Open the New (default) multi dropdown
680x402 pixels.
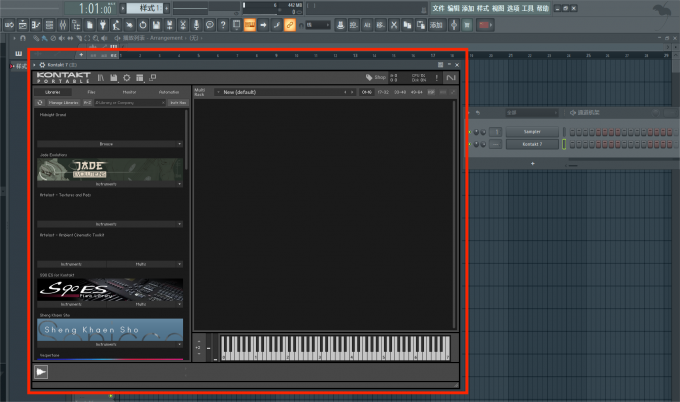285,92
